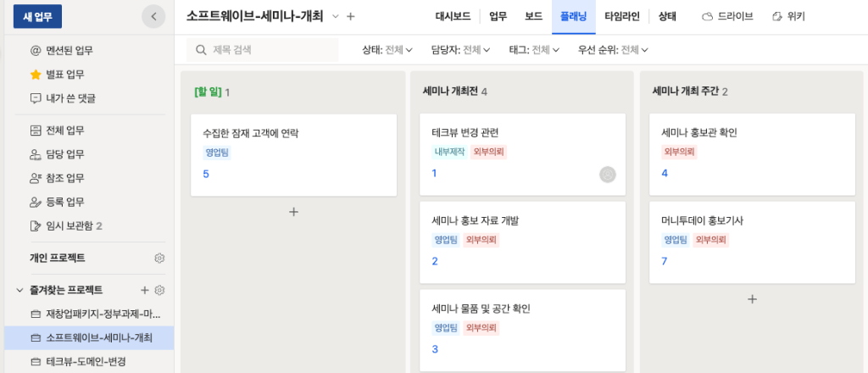Add a project with plus next to 즐겨찾는 프로젝트
868x373 pixels.
coord(144,290)
